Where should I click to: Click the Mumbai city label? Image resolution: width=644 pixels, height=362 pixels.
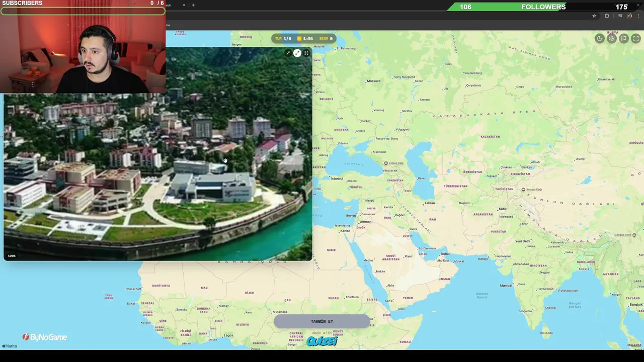coord(506,286)
